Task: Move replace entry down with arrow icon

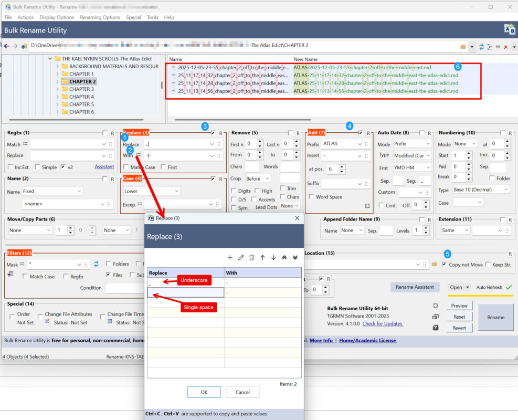Action: pos(272,257)
